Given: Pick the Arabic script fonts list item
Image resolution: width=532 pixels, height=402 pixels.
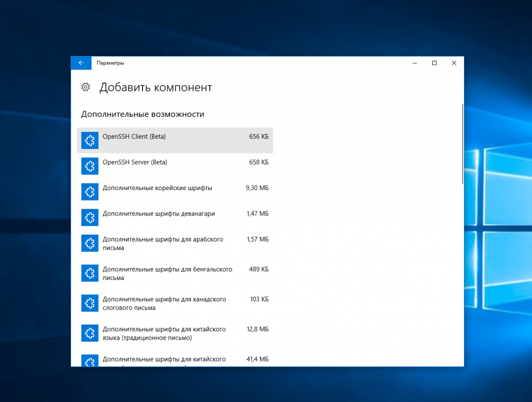Looking at the screenshot, I should pyautogui.click(x=175, y=244).
